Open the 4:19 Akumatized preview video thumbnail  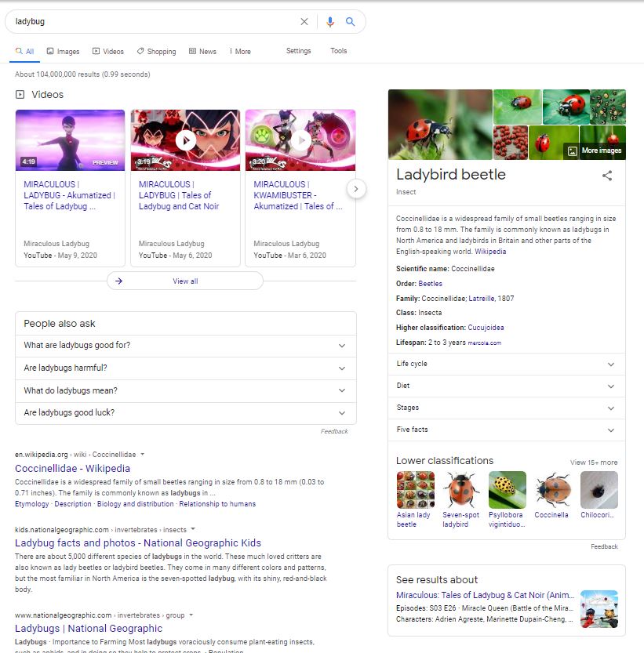click(x=70, y=140)
